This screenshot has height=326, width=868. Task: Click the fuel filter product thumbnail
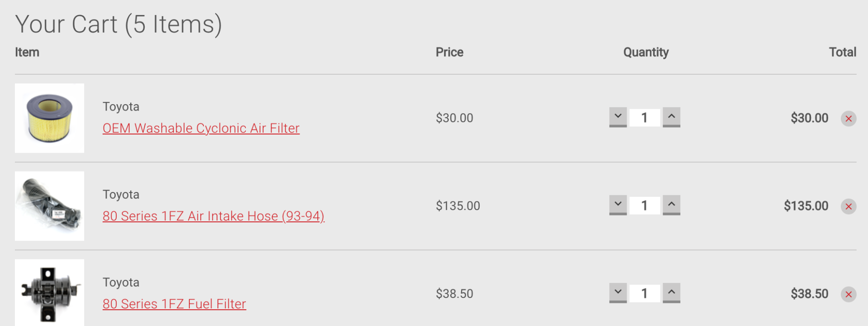(49, 292)
